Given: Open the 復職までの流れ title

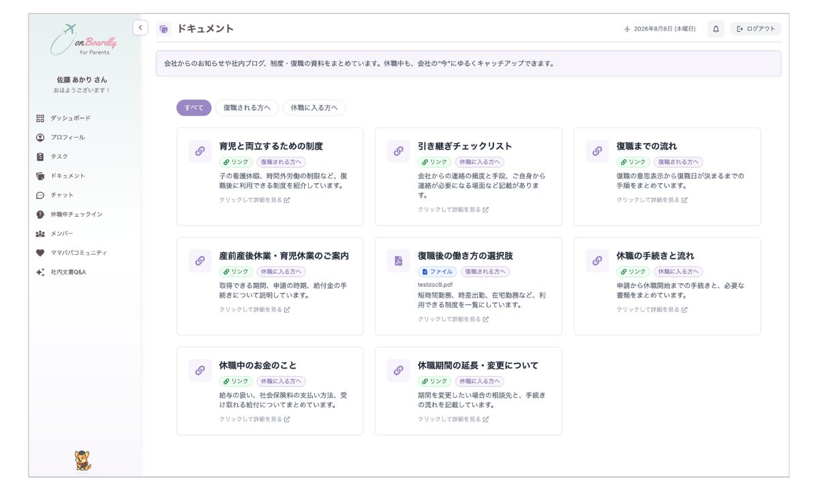Looking at the screenshot, I should click(x=647, y=146).
